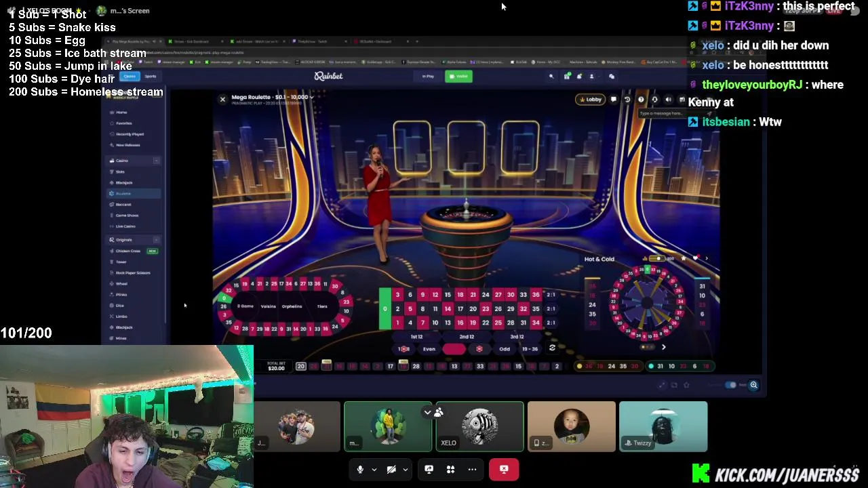
Task: Open New Releases in sidebar
Action: pos(128,145)
